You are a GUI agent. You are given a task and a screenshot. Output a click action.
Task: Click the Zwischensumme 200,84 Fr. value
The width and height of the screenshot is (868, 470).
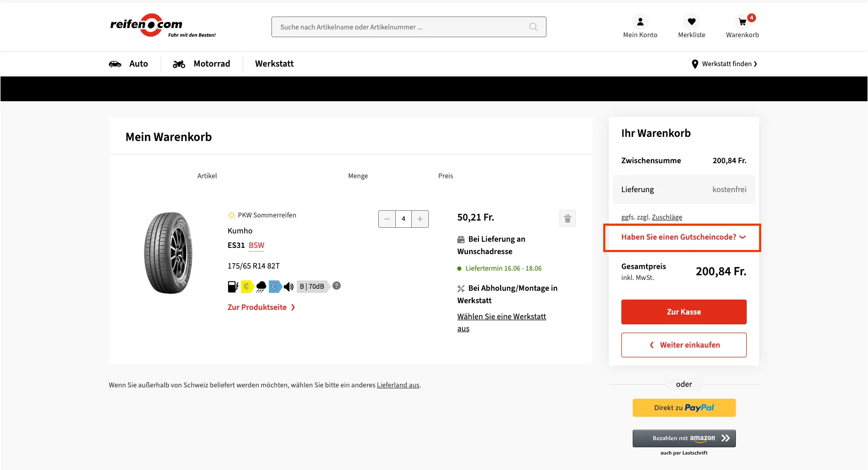click(730, 161)
